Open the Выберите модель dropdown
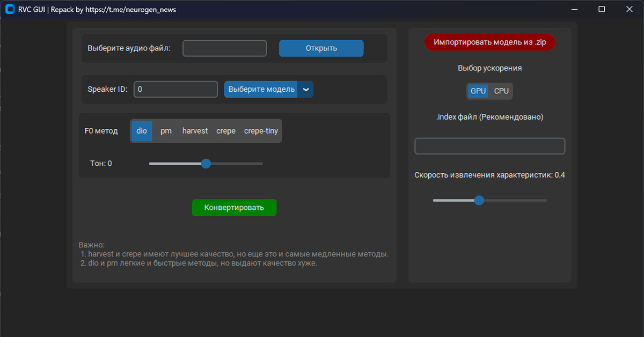The width and height of the screenshot is (644, 337). [x=261, y=90]
